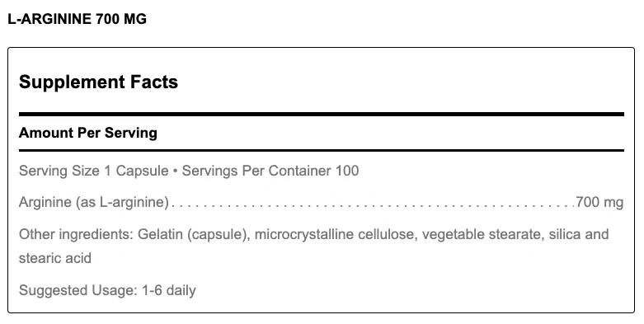The width and height of the screenshot is (644, 324).
Task: Click the microcrystalline cellulose ingredient
Action: pyautogui.click(x=335, y=234)
